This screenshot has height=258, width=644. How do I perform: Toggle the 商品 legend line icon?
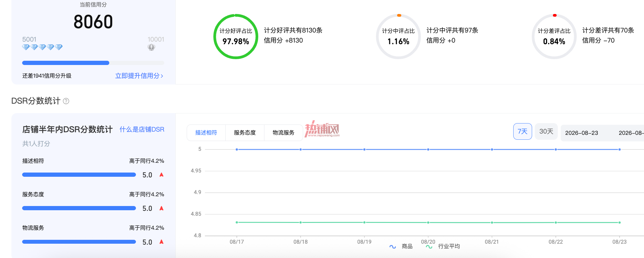pos(393,247)
